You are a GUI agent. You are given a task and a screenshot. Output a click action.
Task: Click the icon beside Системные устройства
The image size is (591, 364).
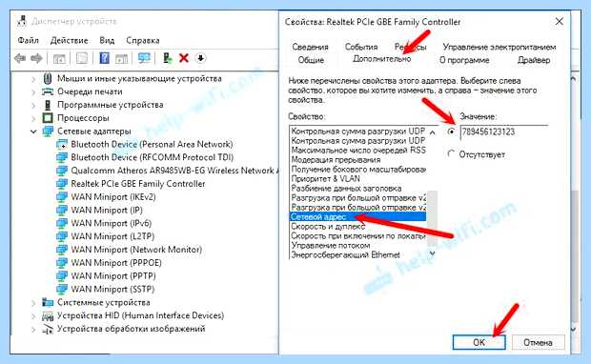(48, 302)
